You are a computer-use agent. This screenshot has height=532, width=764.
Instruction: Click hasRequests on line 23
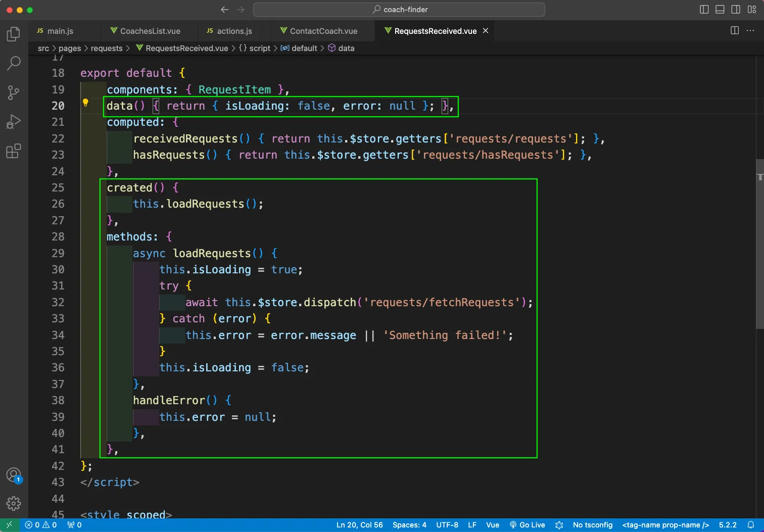point(169,155)
